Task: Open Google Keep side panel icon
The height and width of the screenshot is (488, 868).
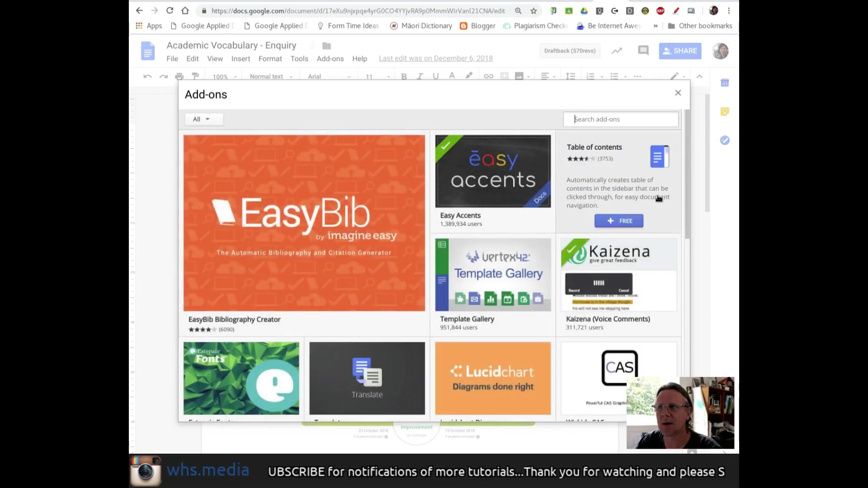Action: pyautogui.click(x=725, y=112)
